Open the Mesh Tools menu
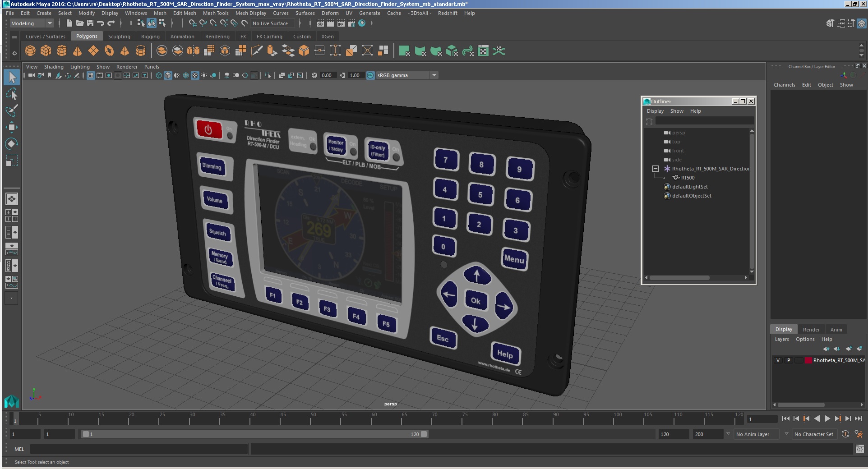The image size is (868, 469). pos(216,13)
